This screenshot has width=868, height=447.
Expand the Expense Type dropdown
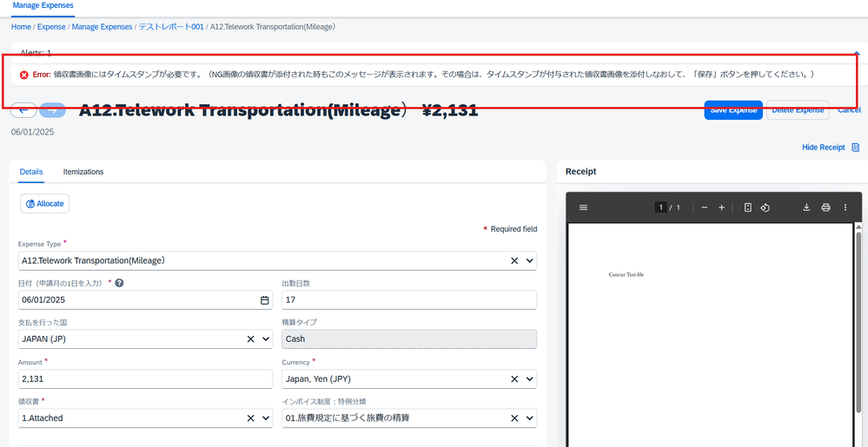(530, 260)
